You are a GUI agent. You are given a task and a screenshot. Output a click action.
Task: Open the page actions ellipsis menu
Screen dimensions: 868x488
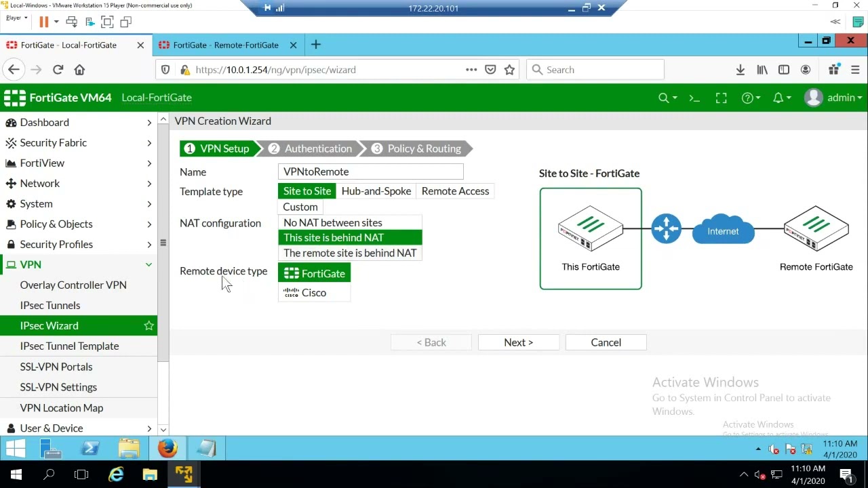[471, 70]
